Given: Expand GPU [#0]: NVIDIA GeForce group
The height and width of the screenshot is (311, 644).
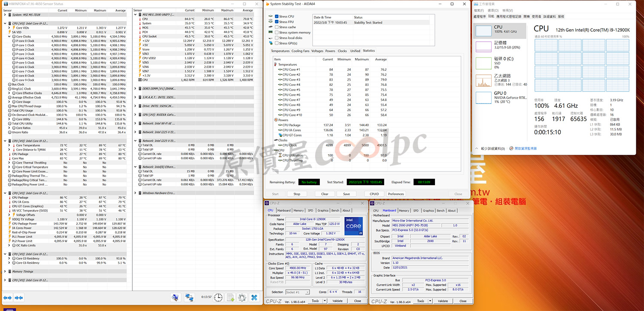Looking at the screenshot, I should coord(136,115).
